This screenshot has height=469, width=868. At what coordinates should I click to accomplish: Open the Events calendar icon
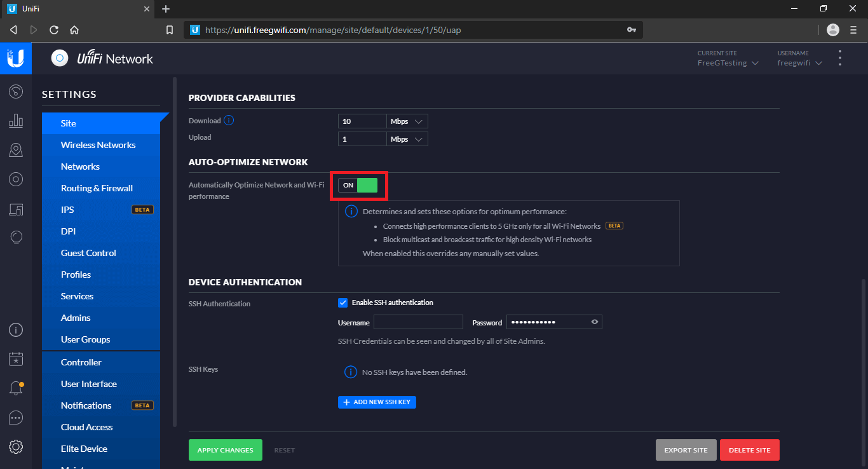(x=16, y=359)
